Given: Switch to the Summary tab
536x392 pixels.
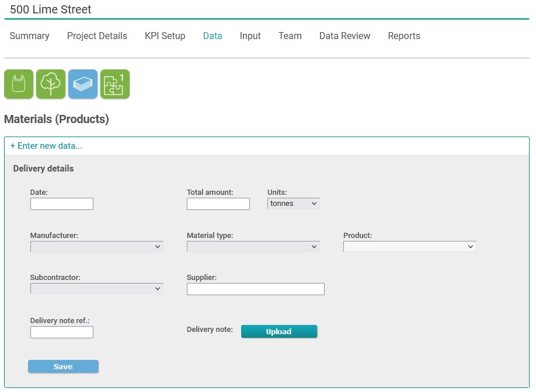Looking at the screenshot, I should pyautogui.click(x=29, y=36).
